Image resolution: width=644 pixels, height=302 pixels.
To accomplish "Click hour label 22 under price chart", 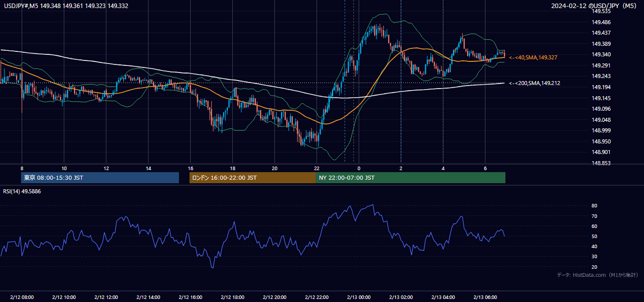I will point(316,168).
